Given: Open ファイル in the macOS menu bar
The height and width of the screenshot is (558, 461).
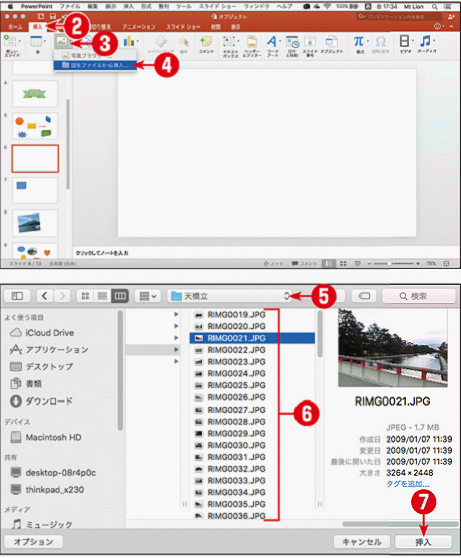Looking at the screenshot, I should point(69,6).
